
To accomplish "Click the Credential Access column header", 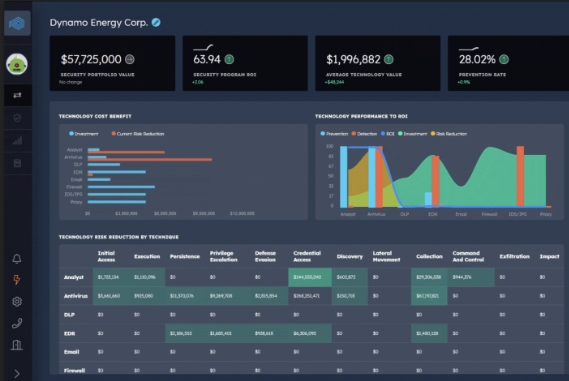I will 307,256.
